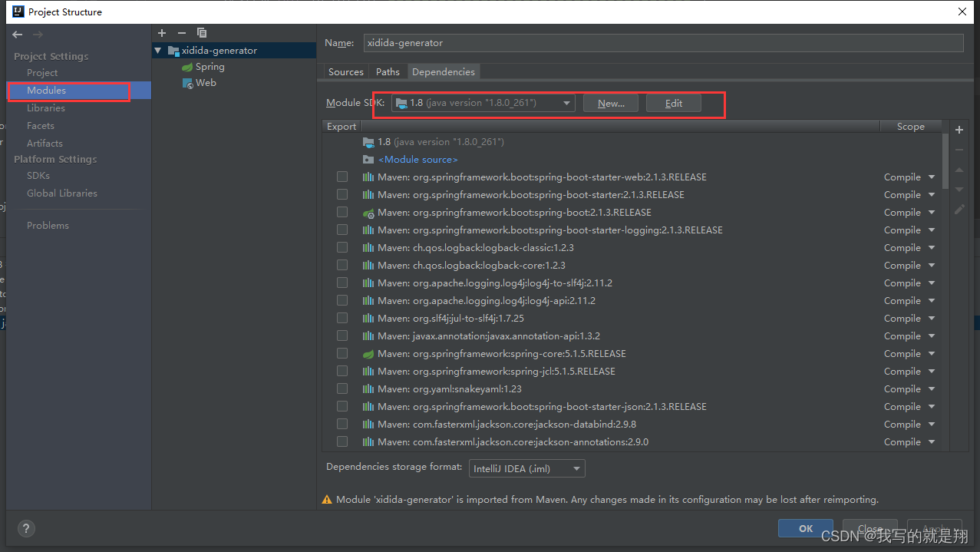
Task: Check export for spring-boot-starter:2.1.3
Action: [x=342, y=195]
